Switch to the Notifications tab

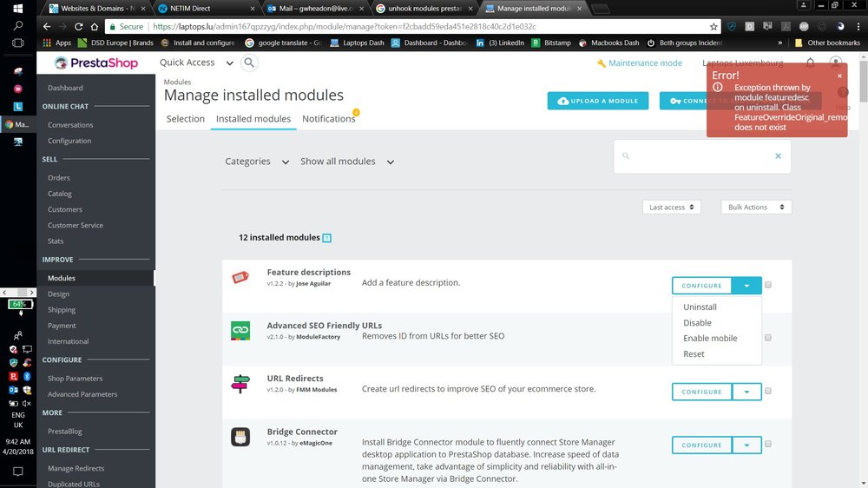(x=329, y=119)
